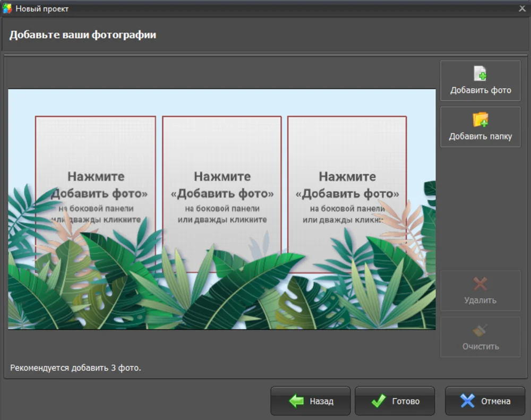
Task: Go back with the "Назад" button
Action: point(311,401)
